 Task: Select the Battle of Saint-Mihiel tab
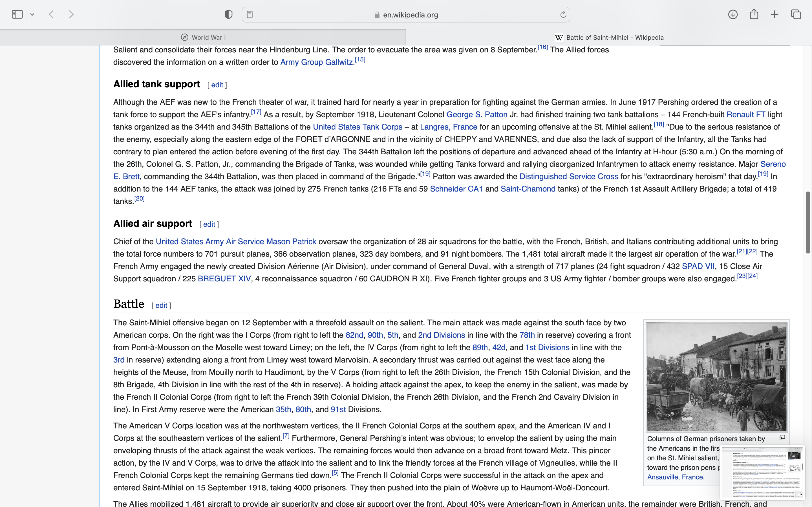609,37
